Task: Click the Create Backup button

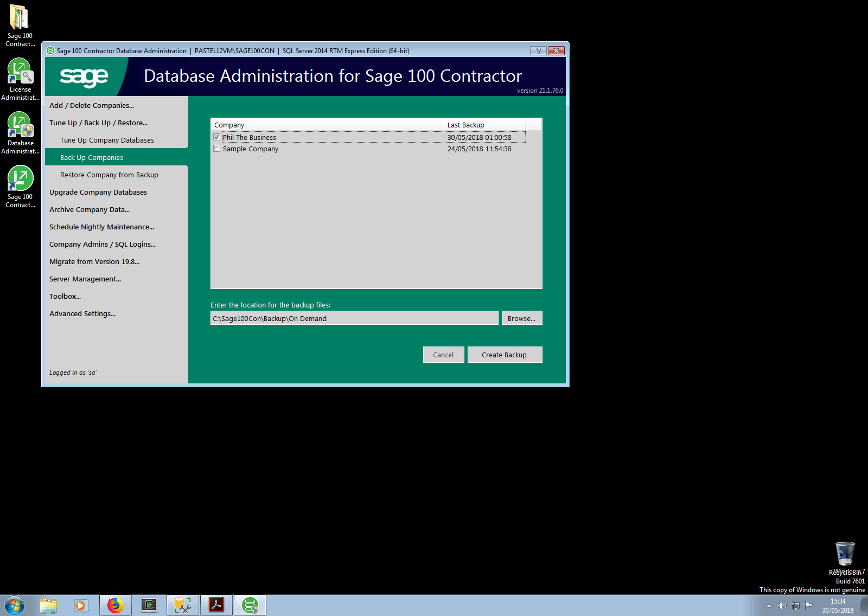Action: 505,355
